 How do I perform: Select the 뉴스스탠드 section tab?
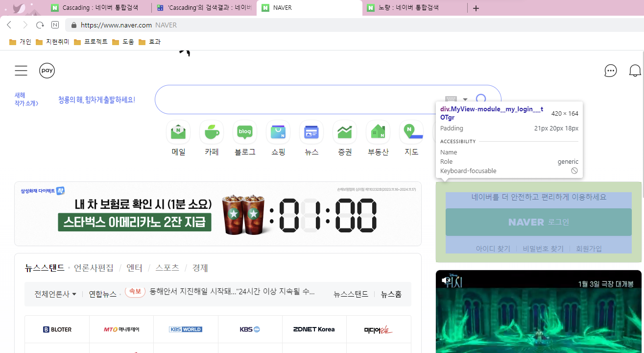click(45, 268)
